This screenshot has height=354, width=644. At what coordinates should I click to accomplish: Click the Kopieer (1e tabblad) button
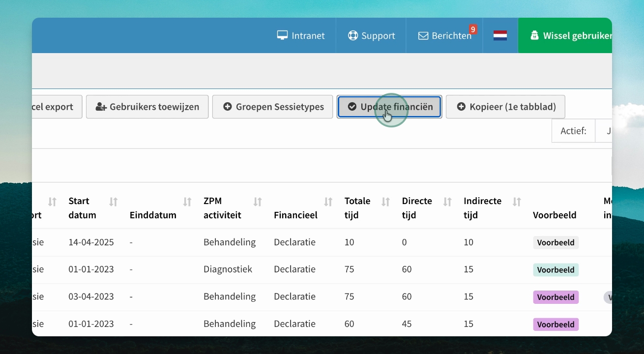pos(505,107)
